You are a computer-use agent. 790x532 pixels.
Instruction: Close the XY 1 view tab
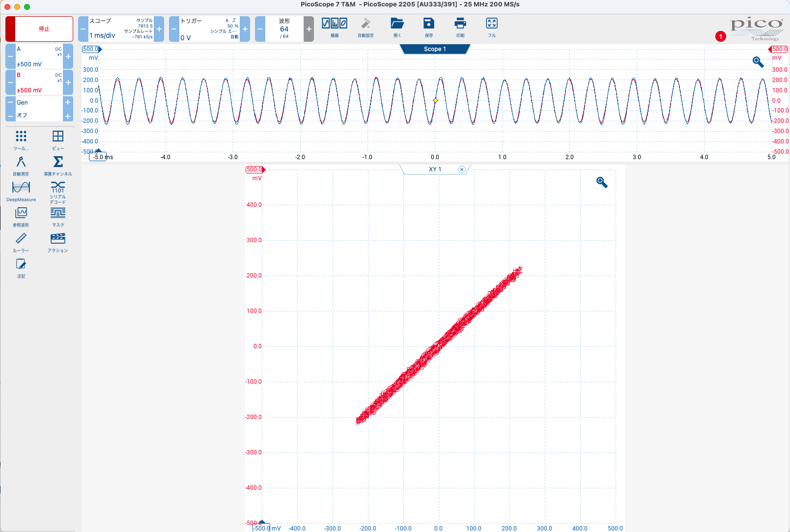[461, 169]
